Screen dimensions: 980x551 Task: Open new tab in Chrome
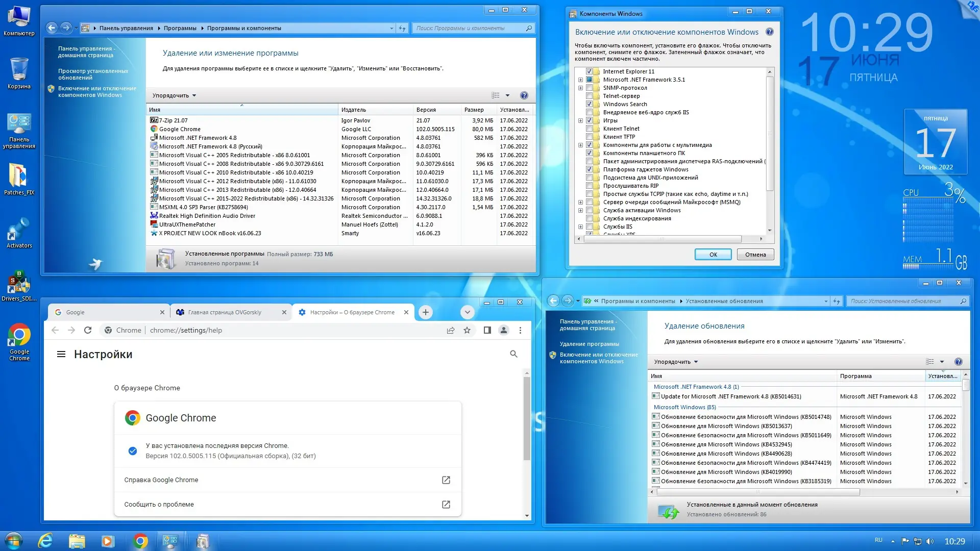point(426,312)
